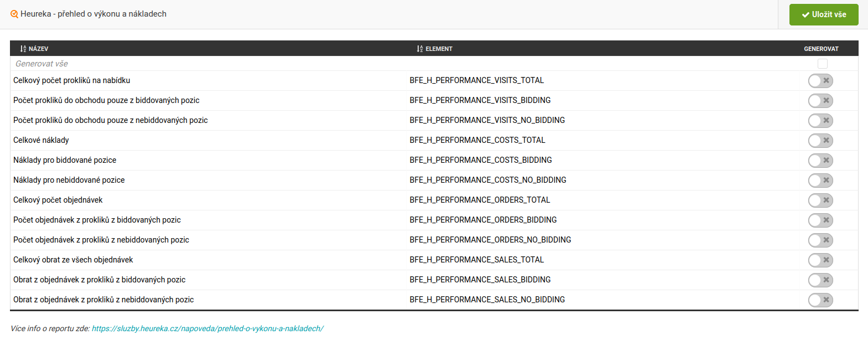The image size is (868, 345).
Task: Select the Obrat z objednávek z prokliků z biddovaných pozic row
Action: [100, 280]
